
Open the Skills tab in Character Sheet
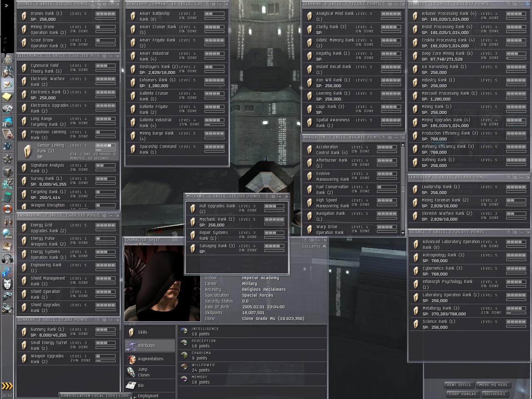click(x=150, y=332)
